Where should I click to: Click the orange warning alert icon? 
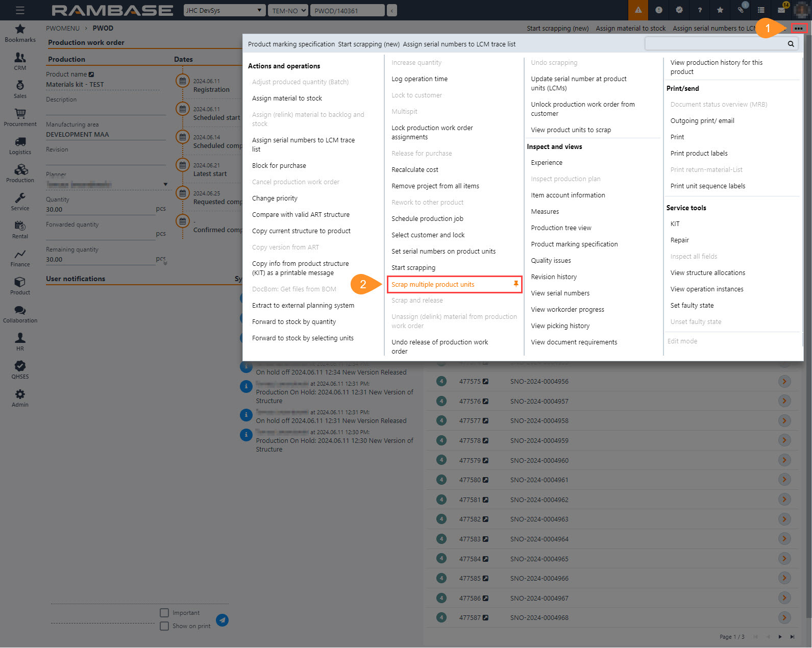[638, 10]
